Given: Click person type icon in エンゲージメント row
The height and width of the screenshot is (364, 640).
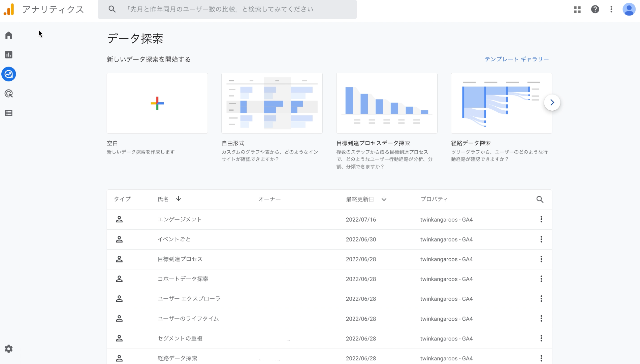Looking at the screenshot, I should pos(119,219).
